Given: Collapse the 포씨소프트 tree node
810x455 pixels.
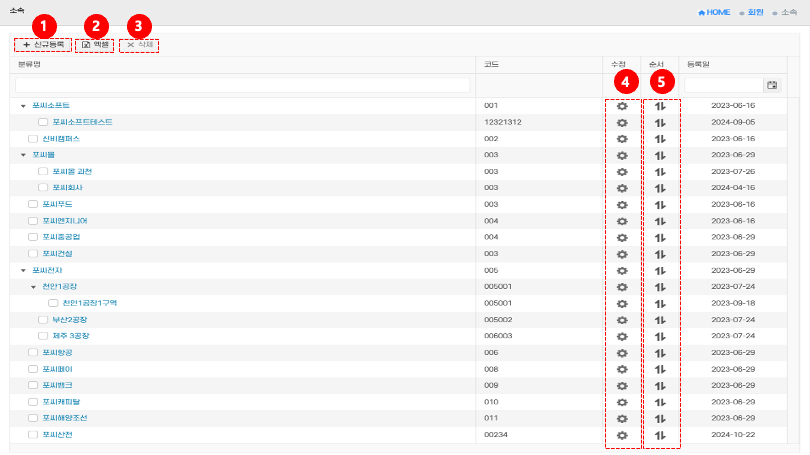Looking at the screenshot, I should click(23, 106).
